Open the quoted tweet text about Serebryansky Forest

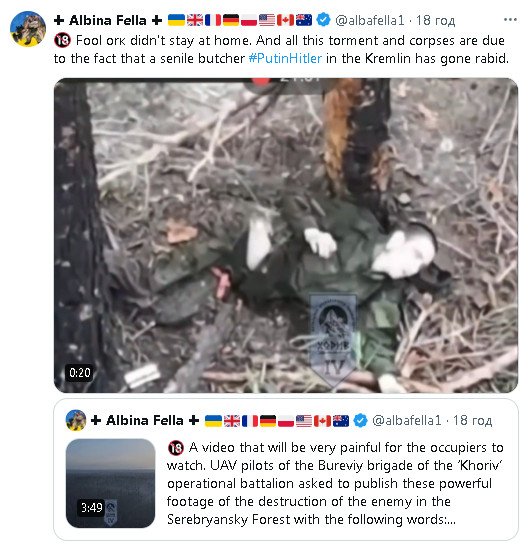point(335,483)
